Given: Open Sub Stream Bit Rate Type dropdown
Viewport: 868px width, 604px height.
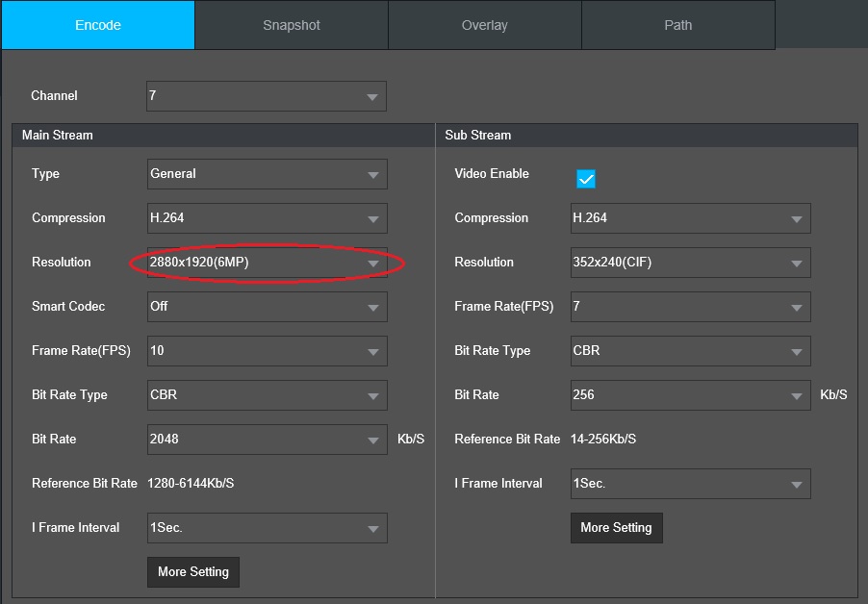Looking at the screenshot, I should coord(690,351).
